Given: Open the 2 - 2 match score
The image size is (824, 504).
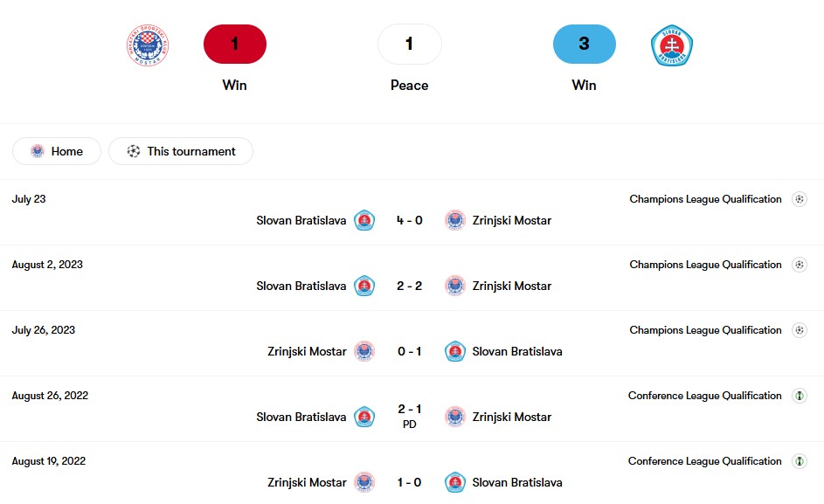Looking at the screenshot, I should [409, 286].
